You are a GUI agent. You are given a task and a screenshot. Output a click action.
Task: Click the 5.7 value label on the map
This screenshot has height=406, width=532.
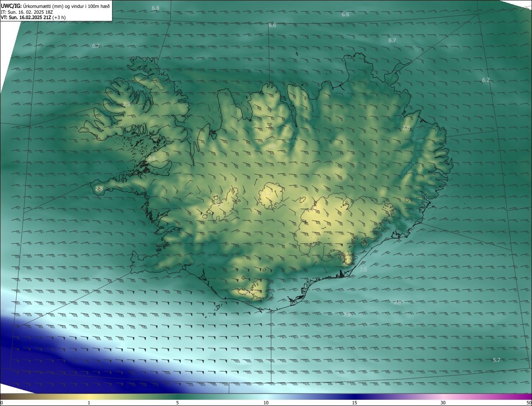tap(496, 360)
